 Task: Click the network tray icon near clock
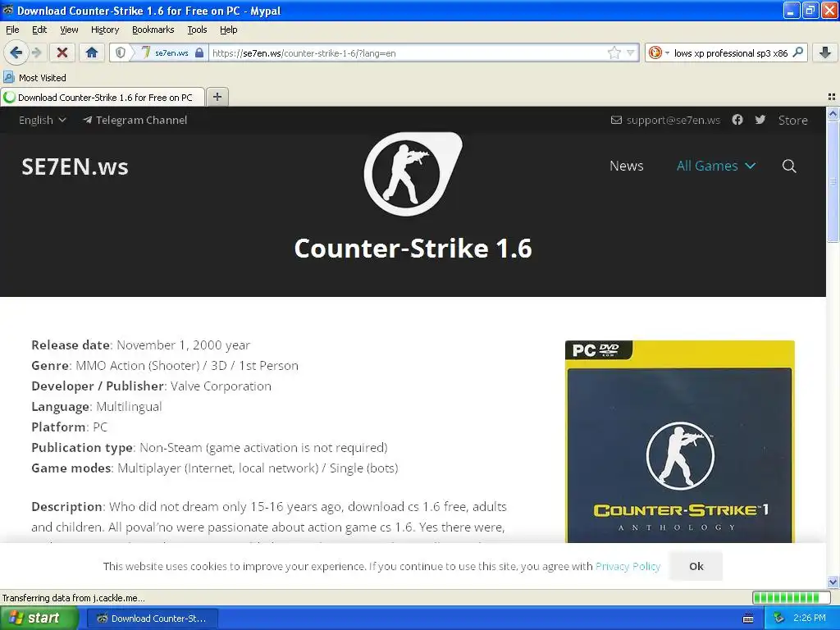779,619
